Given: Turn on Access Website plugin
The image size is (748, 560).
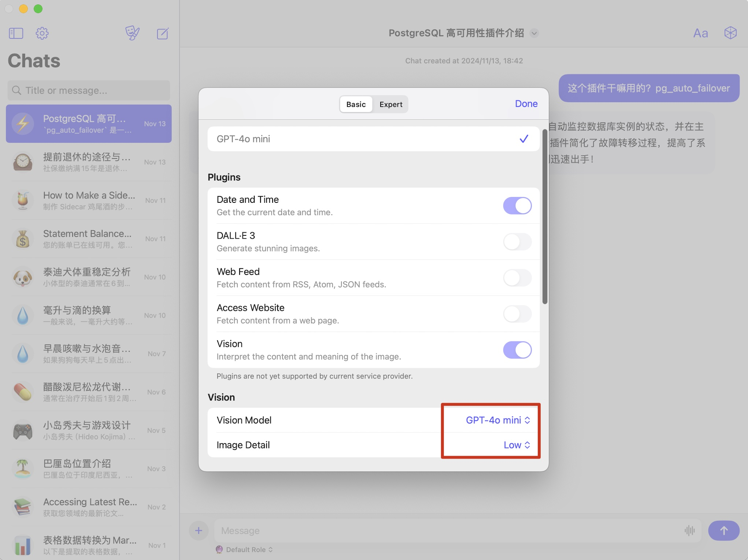Looking at the screenshot, I should pos(517,314).
